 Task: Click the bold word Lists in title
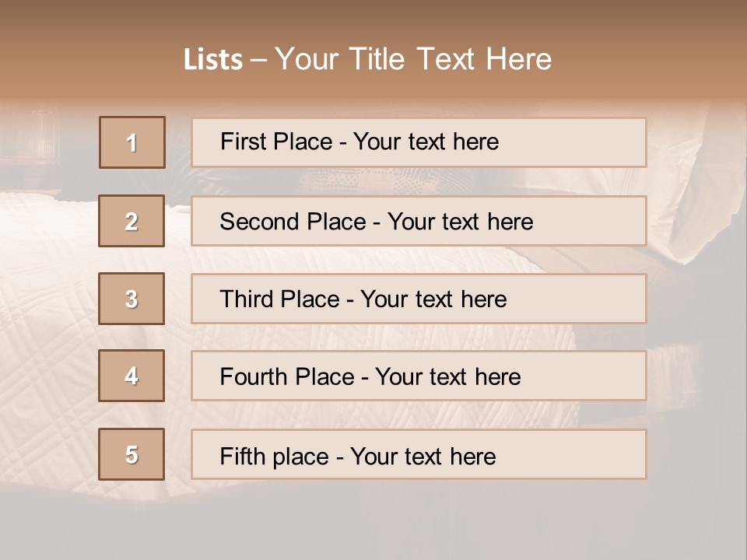[x=213, y=60]
